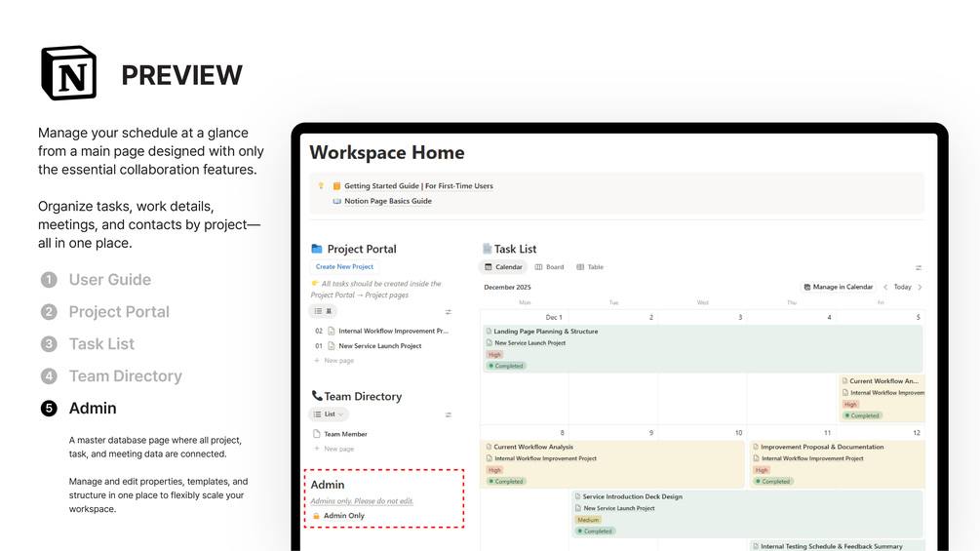Image resolution: width=980 pixels, height=551 pixels.
Task: Click the Workspace Home page title
Action: click(x=387, y=152)
